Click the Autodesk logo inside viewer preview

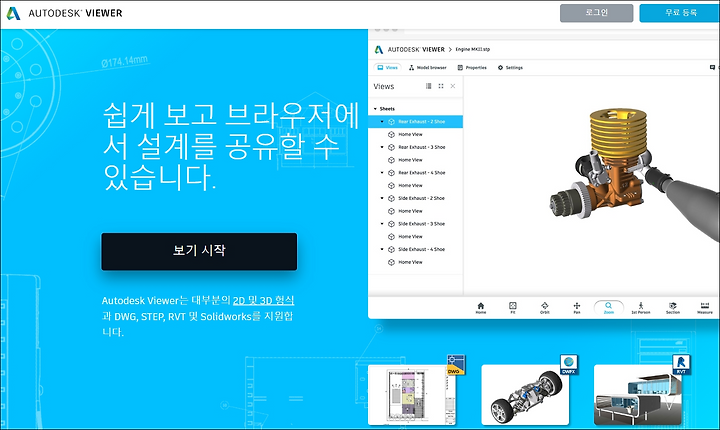pyautogui.click(x=379, y=49)
